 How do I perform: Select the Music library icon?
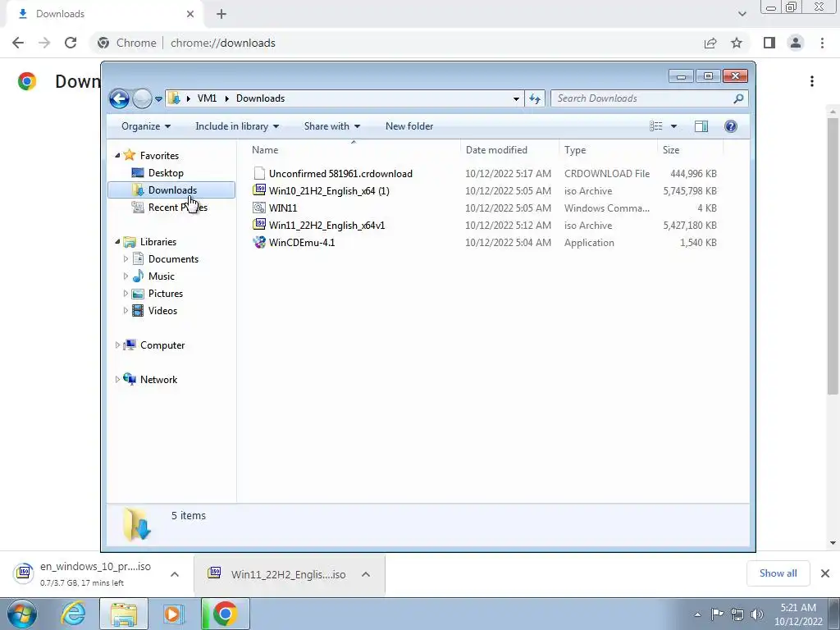tap(138, 276)
